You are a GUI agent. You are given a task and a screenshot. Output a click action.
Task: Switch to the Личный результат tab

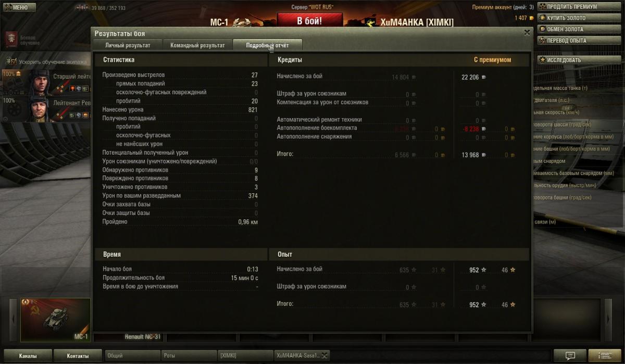coord(128,45)
